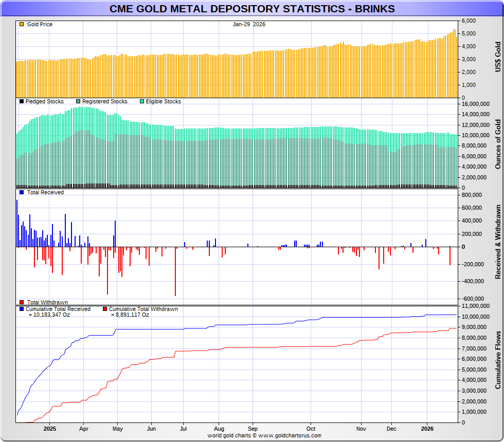Click the blue Total Received legend marker
Screen dimensions: 504x442
point(21,192)
